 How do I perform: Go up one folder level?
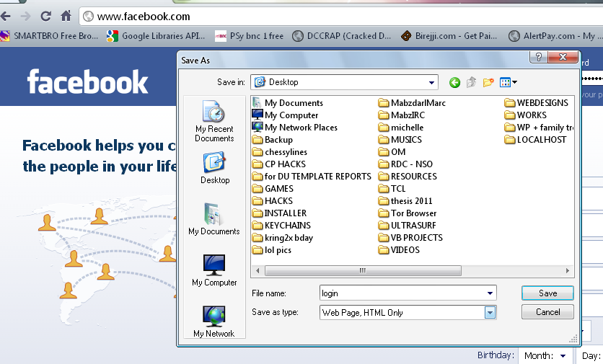point(471,82)
